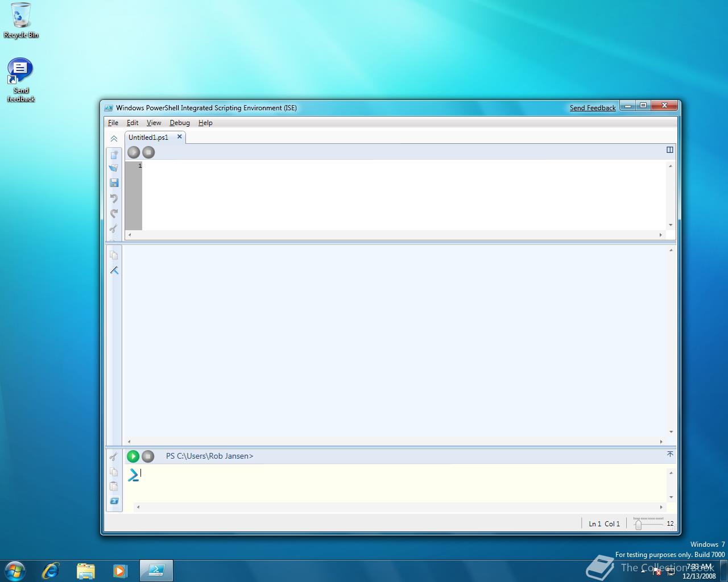Viewport: 728px width, 582px height.
Task: Click line number 1 in editor gutter
Action: 140,165
